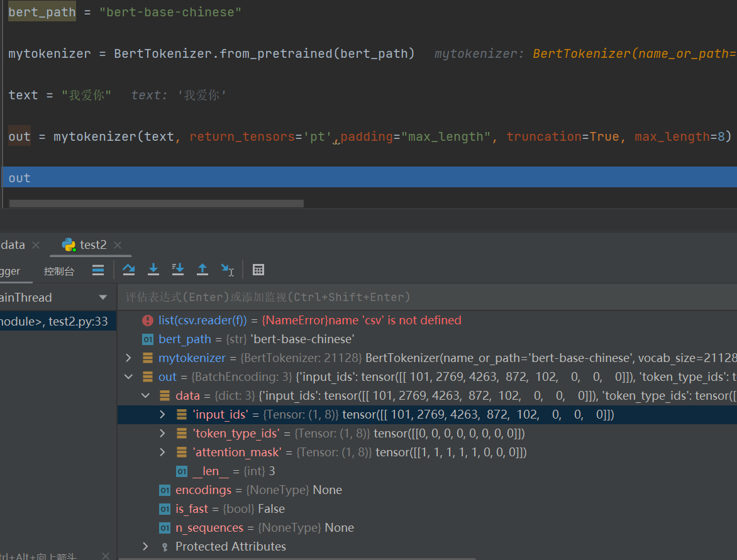Close the data debug tab
This screenshot has height=560, width=737.
pos(36,245)
